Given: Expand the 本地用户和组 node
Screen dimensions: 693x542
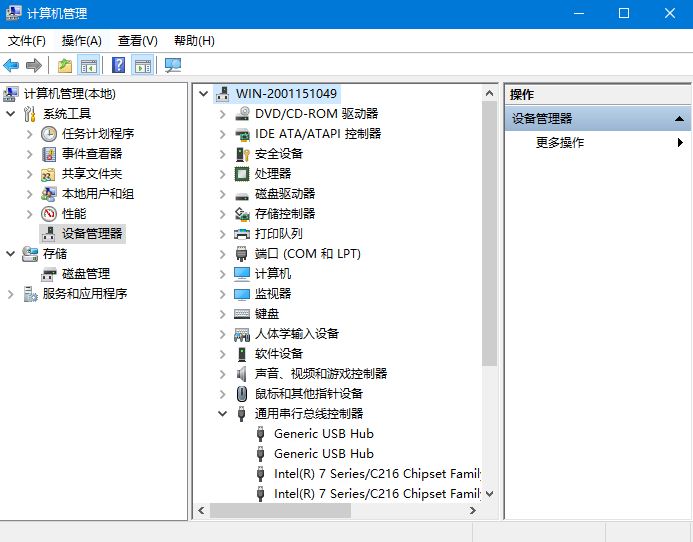Looking at the screenshot, I should tap(30, 194).
